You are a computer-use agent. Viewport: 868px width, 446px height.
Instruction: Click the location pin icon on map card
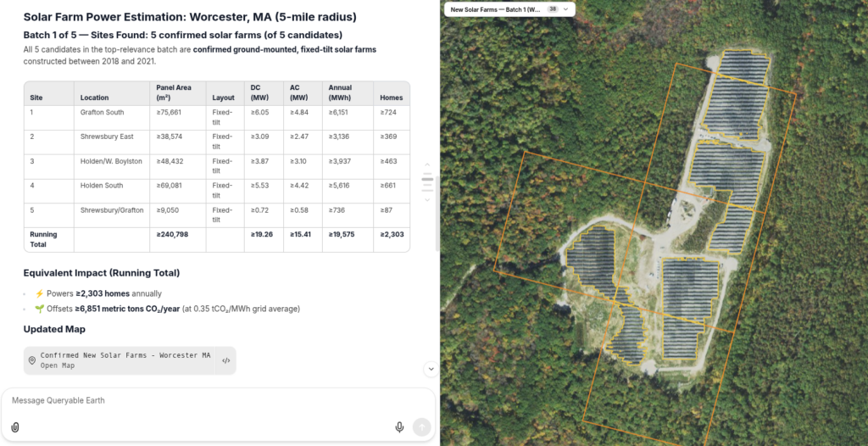32,360
